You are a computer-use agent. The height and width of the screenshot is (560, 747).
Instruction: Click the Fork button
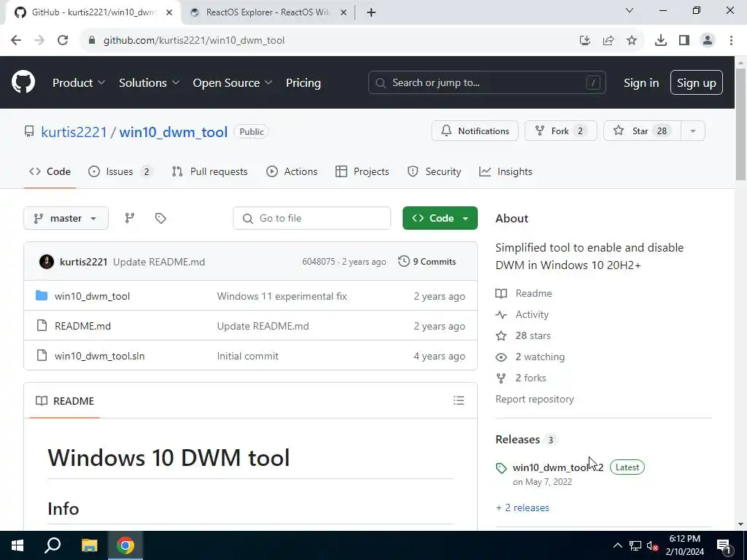[x=561, y=131]
